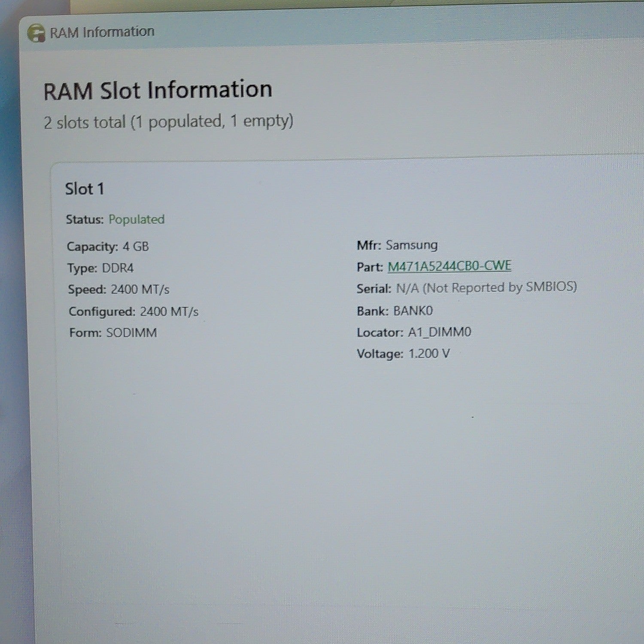Select the Mfr Samsung value
Viewport: 644px width, 644px height.
coord(412,245)
